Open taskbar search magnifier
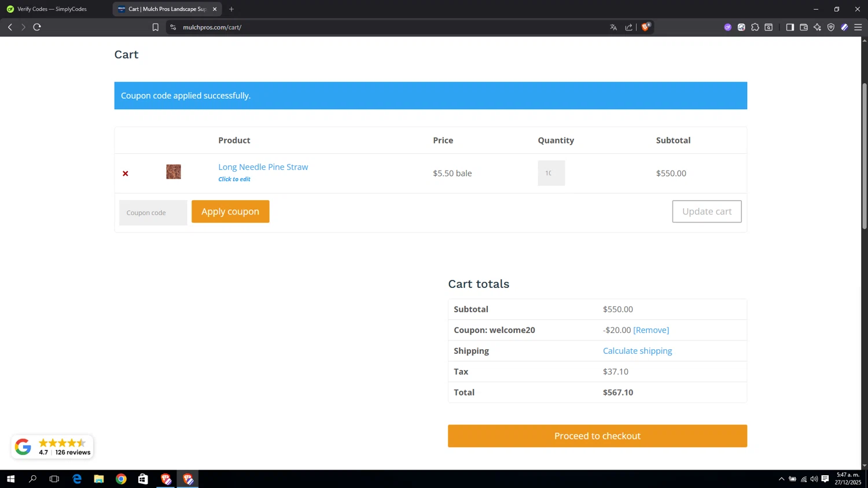This screenshot has height=488, width=868. pyautogui.click(x=32, y=479)
